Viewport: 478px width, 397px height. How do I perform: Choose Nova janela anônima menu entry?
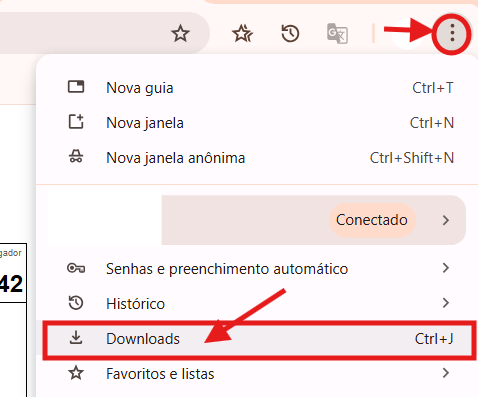click(256, 158)
